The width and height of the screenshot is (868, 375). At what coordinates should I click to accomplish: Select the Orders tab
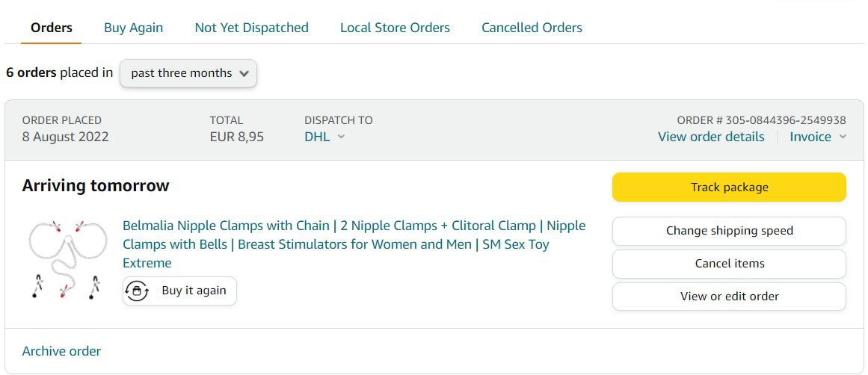(52, 28)
